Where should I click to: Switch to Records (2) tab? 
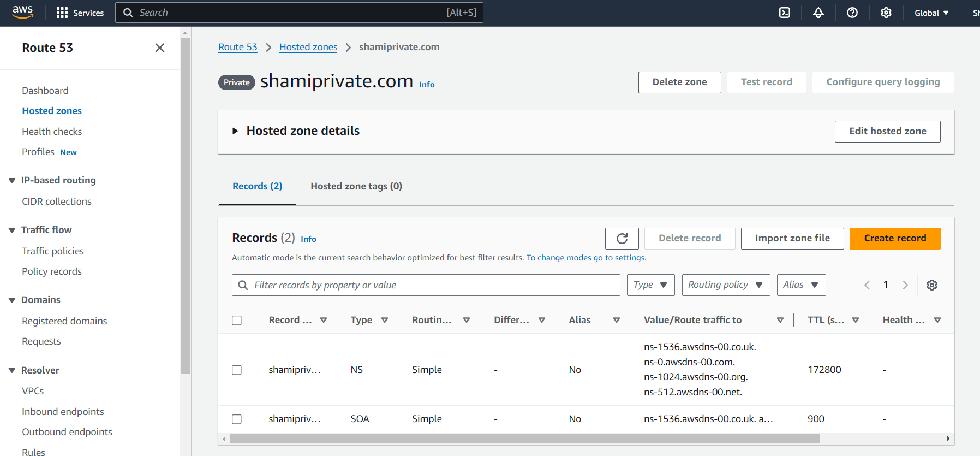coord(258,186)
